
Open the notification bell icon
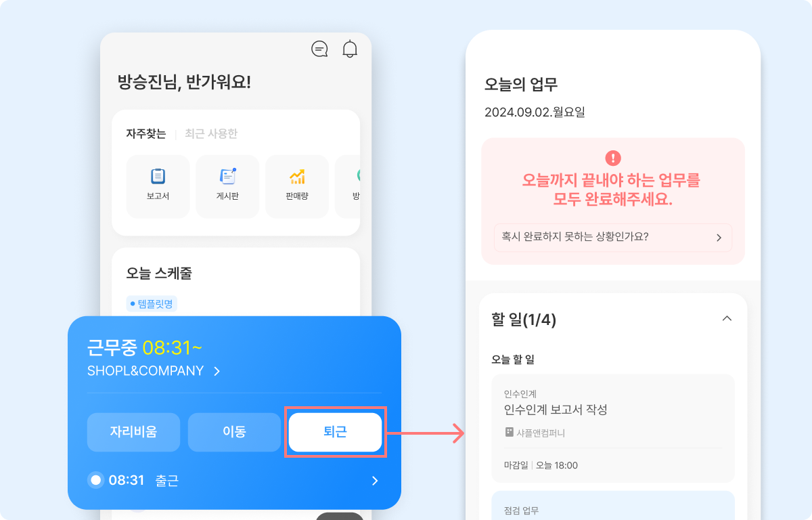350,49
